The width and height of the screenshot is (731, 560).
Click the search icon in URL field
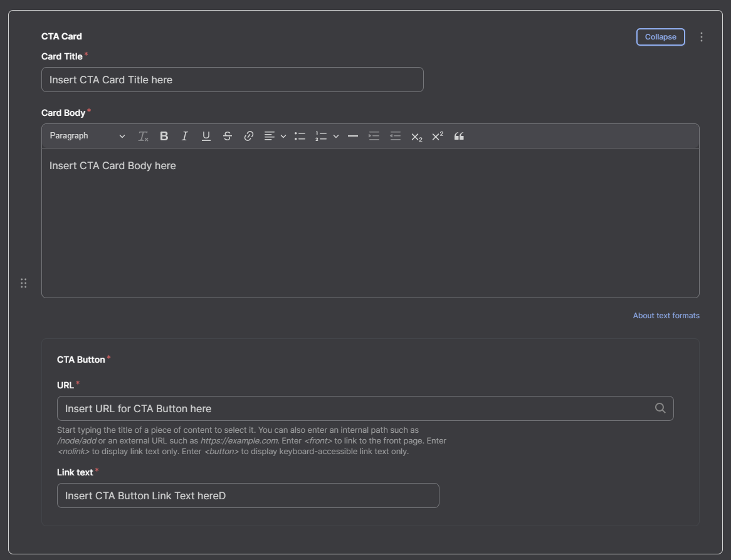click(660, 408)
